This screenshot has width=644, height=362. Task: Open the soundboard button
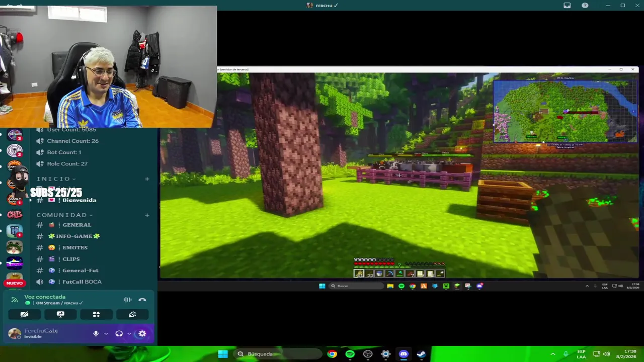pyautogui.click(x=132, y=314)
